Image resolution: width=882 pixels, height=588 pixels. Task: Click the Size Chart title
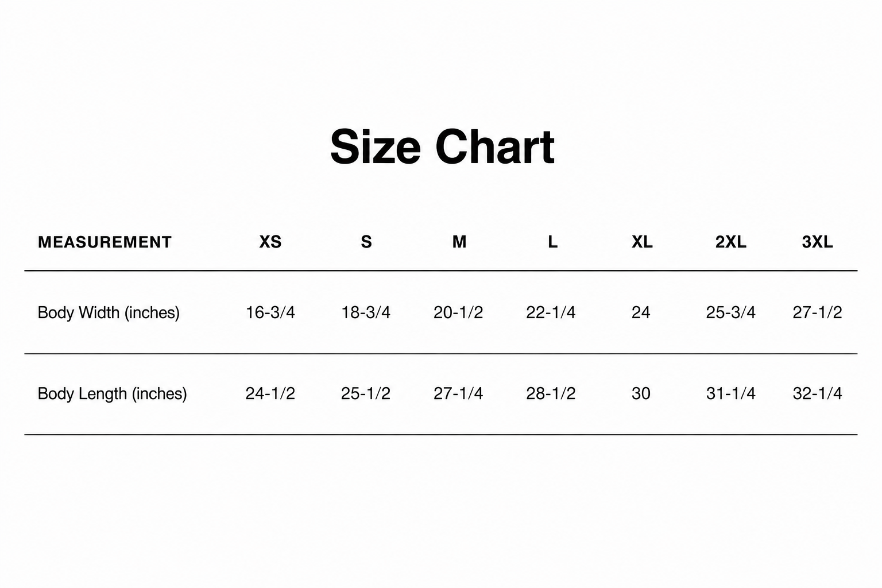(x=442, y=147)
